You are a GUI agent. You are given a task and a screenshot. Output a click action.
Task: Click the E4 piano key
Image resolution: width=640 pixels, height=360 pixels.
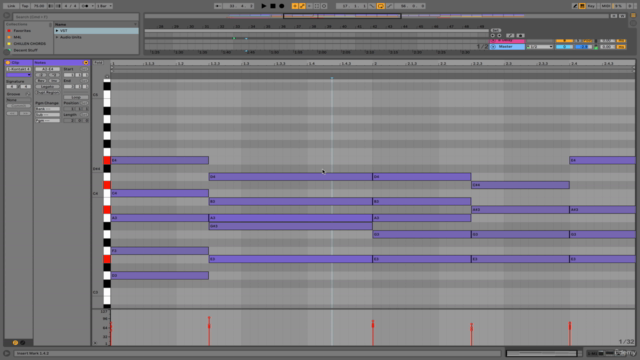pyautogui.click(x=107, y=160)
